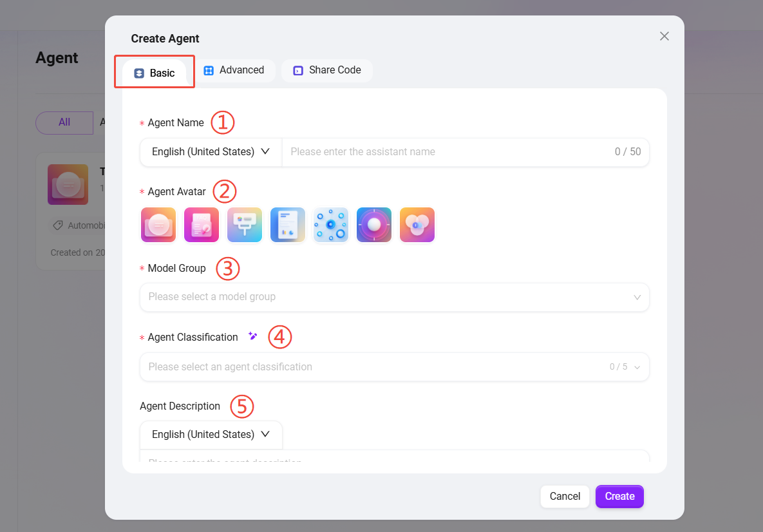This screenshot has width=763, height=532.
Task: Open the Agent Classification selector
Action: [394, 367]
